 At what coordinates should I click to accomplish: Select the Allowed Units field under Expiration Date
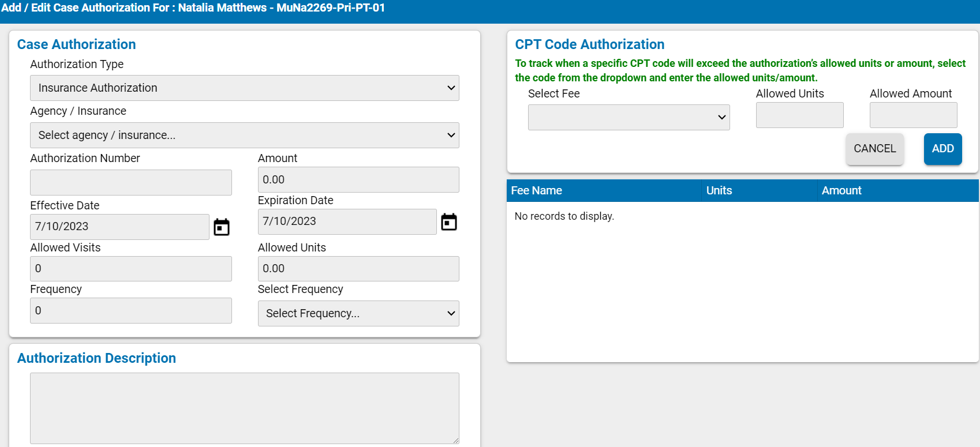click(x=358, y=268)
